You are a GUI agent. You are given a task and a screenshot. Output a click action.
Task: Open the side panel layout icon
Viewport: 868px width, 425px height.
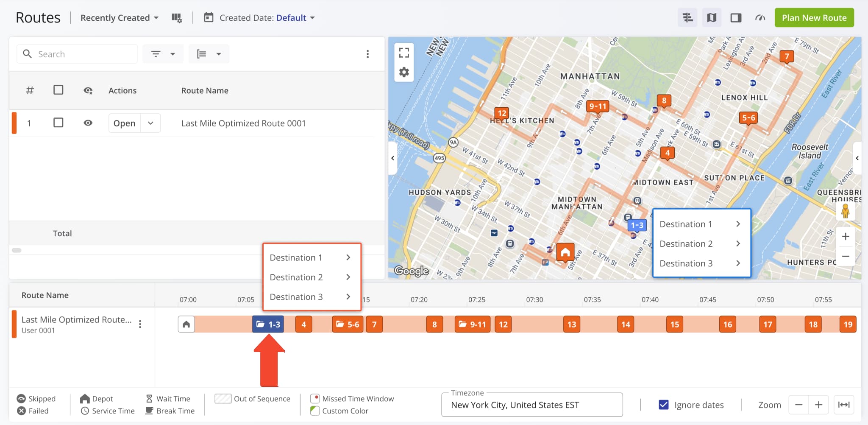[736, 17]
